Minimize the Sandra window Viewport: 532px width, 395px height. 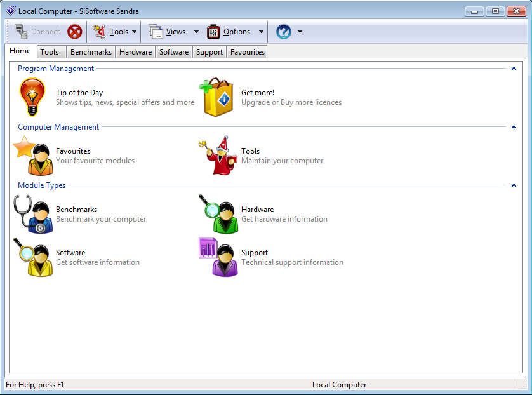tap(474, 11)
